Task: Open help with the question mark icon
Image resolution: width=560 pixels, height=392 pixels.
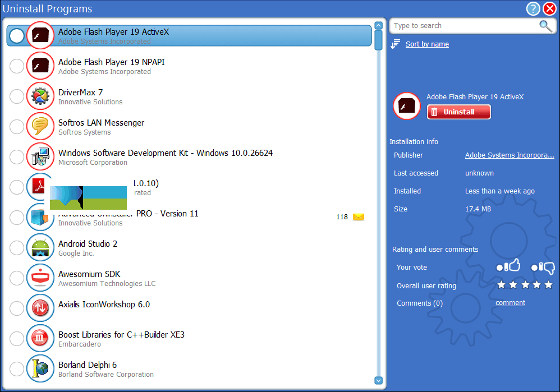Action: tap(533, 9)
